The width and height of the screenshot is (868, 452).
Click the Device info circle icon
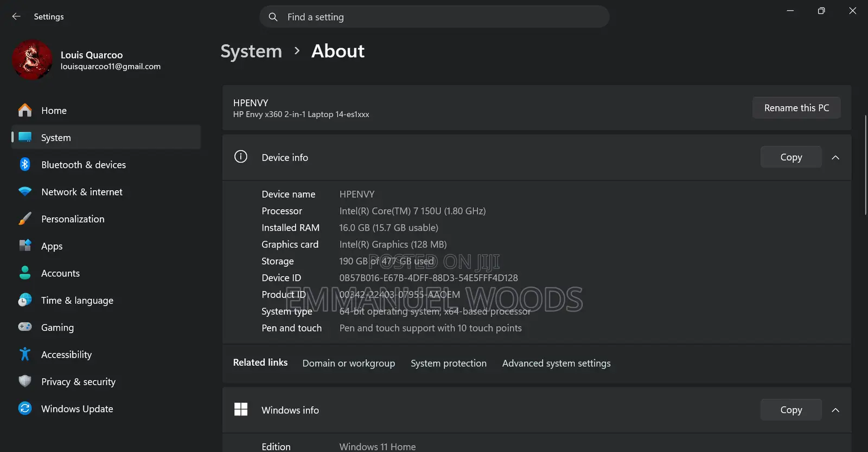pos(241,157)
